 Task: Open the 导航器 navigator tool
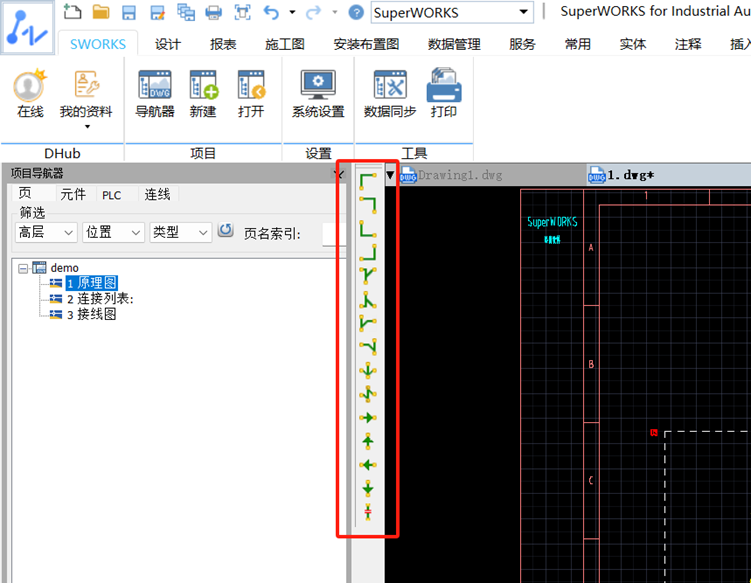155,94
